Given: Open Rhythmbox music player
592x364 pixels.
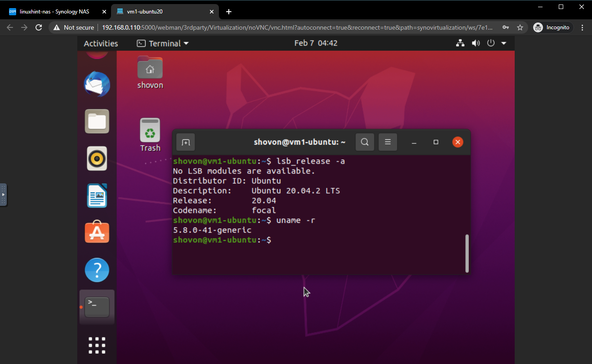Looking at the screenshot, I should pyautogui.click(x=97, y=158).
